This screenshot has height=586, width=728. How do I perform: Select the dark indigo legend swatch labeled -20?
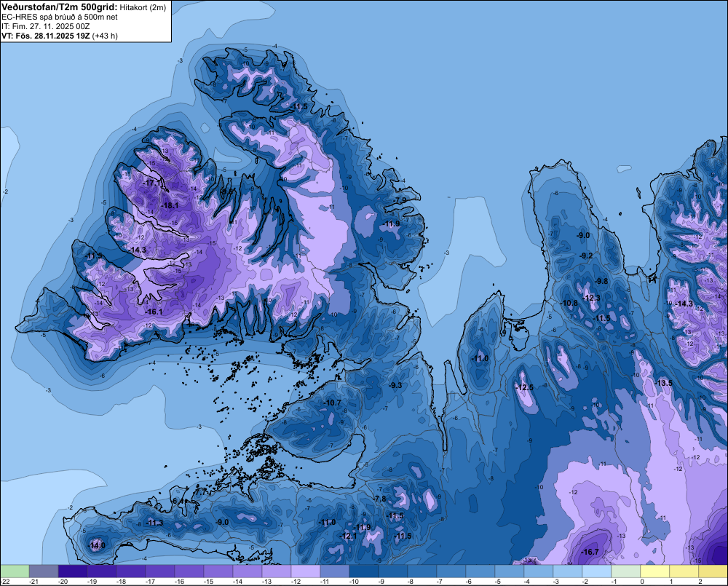click(x=72, y=571)
